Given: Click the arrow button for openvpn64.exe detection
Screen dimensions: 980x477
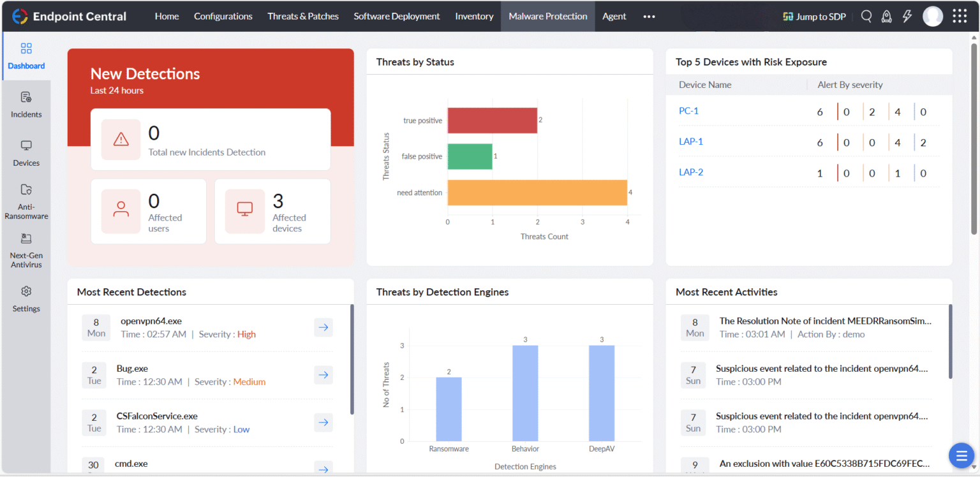Looking at the screenshot, I should point(323,327).
